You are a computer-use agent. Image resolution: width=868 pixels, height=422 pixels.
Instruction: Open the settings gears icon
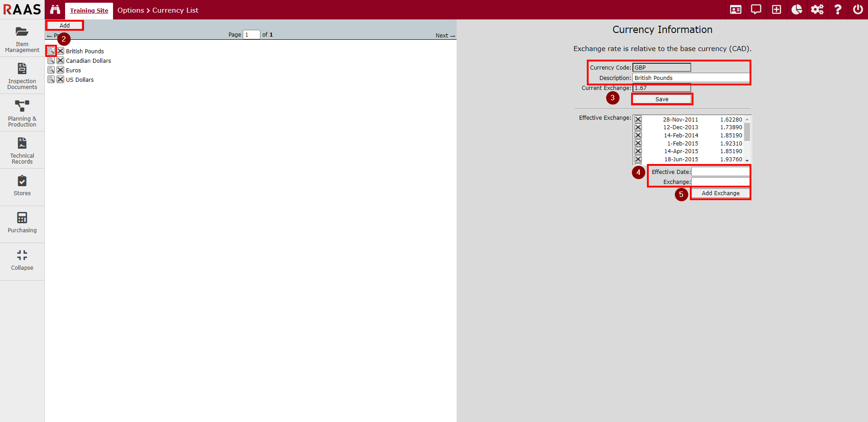click(x=817, y=9)
